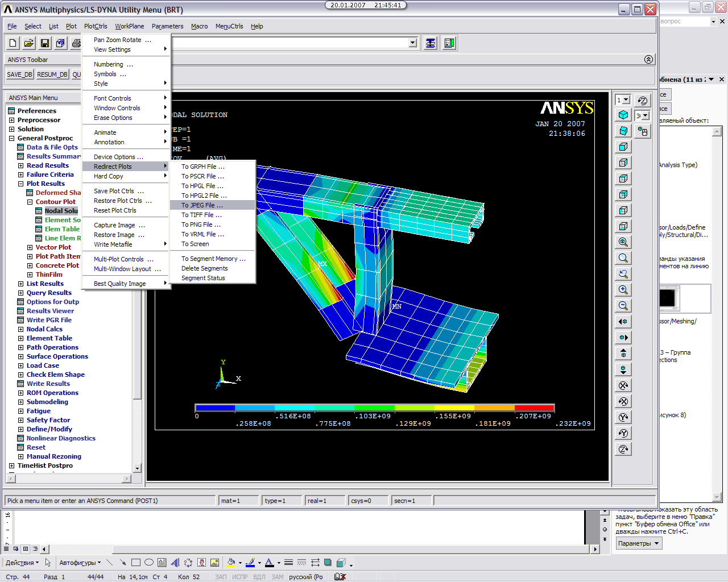
Task: Click the Fit View magnifier icon
Action: [623, 242]
